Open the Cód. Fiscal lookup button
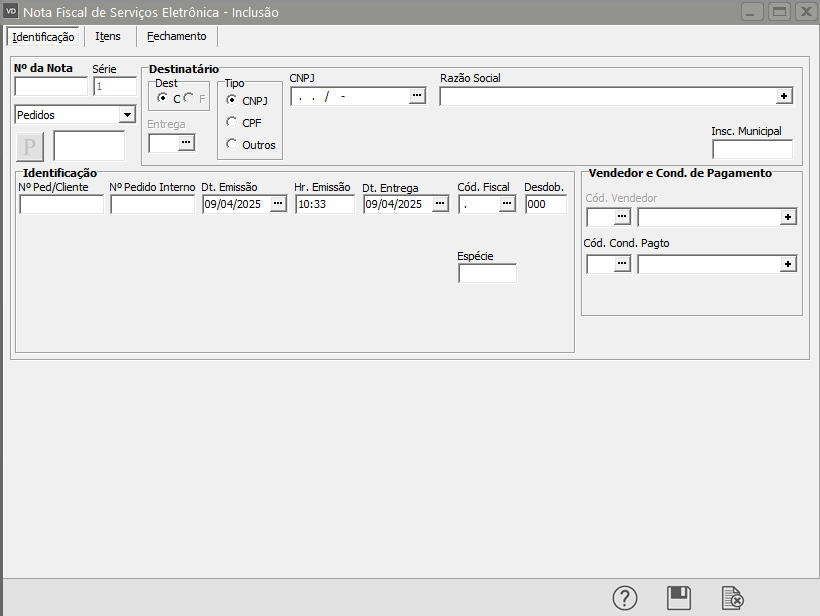The height and width of the screenshot is (616, 820). point(507,204)
